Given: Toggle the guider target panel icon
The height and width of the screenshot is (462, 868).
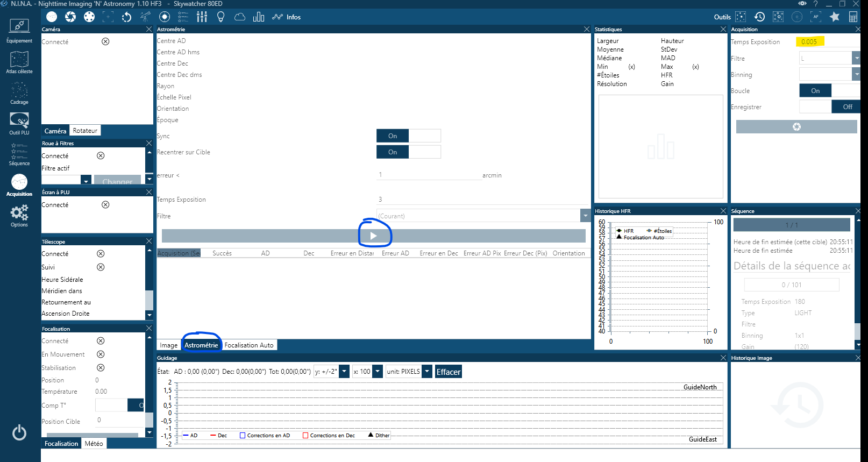Looking at the screenshot, I should point(165,17).
